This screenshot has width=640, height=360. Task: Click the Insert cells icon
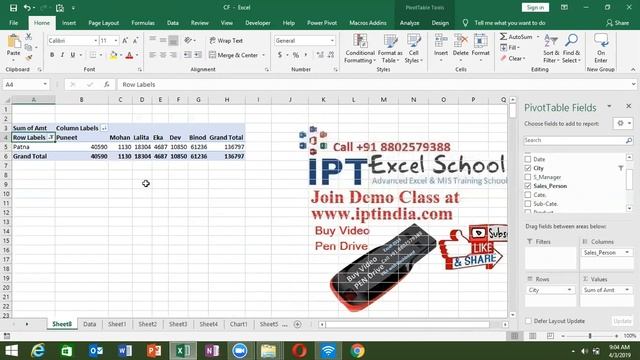tap(441, 42)
